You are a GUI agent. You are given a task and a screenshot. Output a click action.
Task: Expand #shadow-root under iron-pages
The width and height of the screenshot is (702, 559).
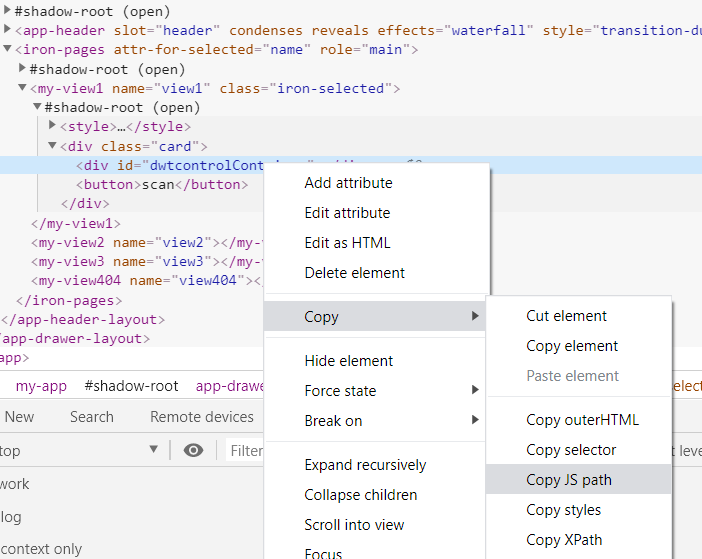coord(22,68)
